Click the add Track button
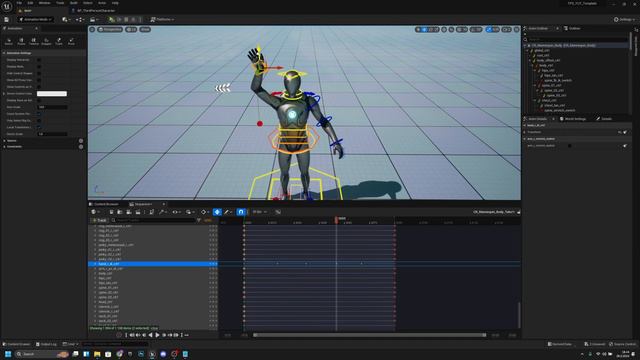The height and width of the screenshot is (360, 640). tap(99, 220)
